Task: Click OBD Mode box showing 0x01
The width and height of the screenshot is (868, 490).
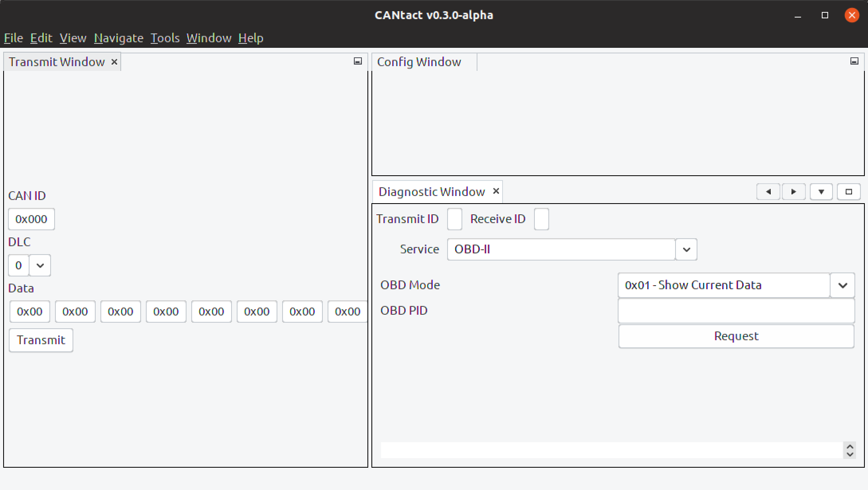Action: [724, 285]
